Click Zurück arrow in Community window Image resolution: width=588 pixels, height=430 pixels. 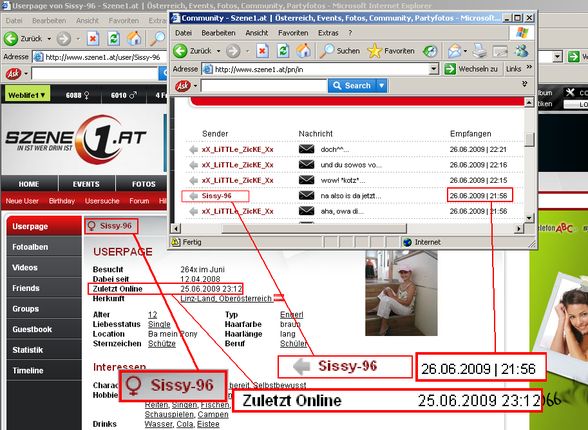180,51
